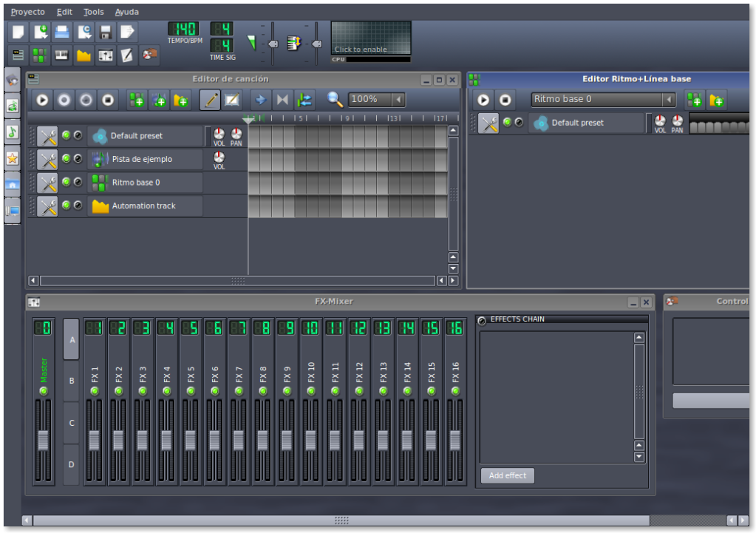756x533 pixels.
Task: Mute the Pista de ejemplo track
Action: coord(67,158)
